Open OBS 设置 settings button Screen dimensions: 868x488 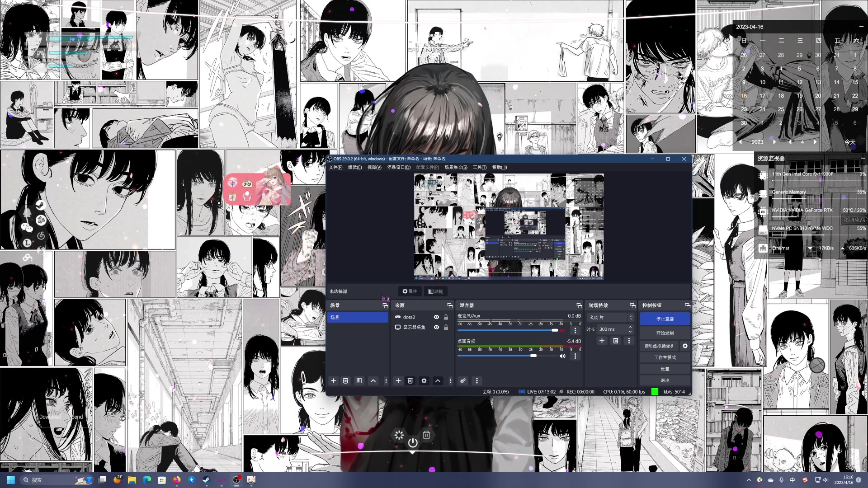665,369
